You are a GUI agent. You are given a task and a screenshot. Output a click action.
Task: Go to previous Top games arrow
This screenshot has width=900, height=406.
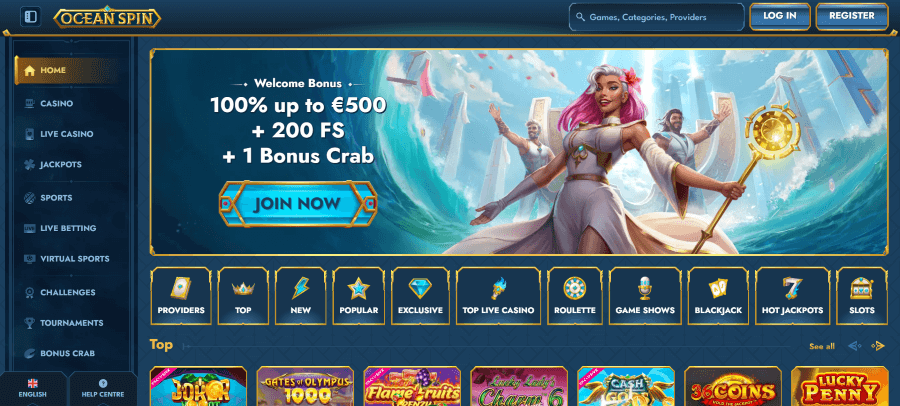[855, 346]
